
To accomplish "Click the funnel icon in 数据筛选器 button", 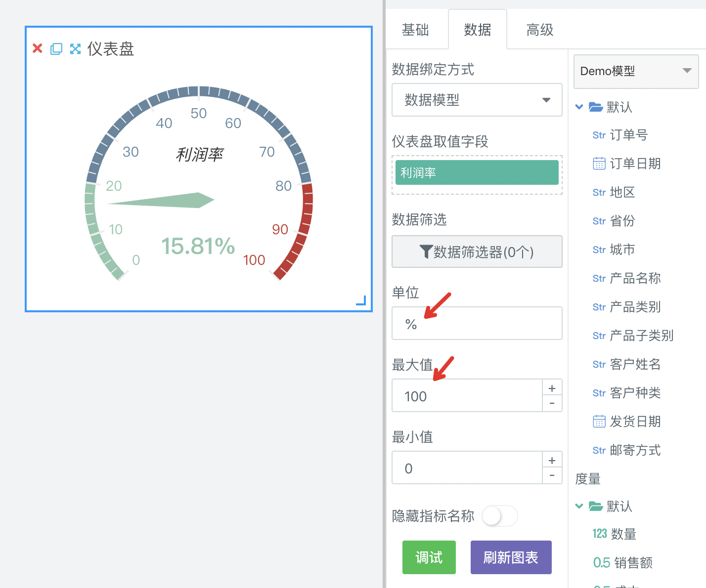I will tap(426, 252).
